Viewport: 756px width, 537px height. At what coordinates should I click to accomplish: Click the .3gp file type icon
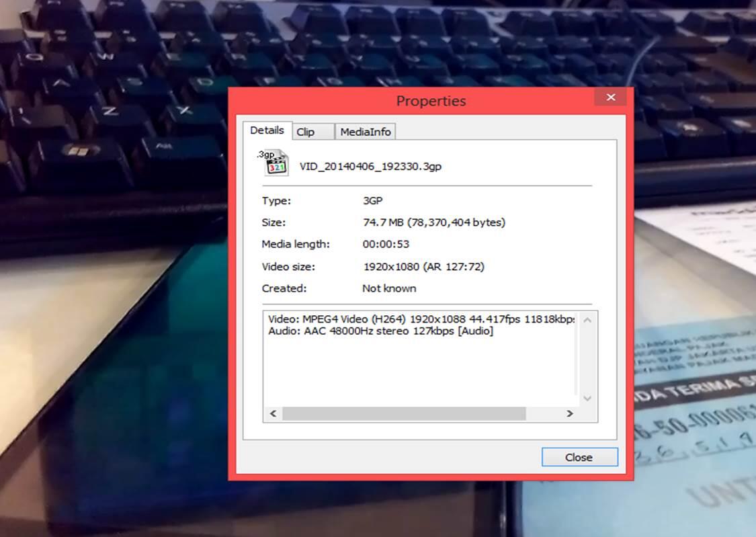[x=275, y=161]
